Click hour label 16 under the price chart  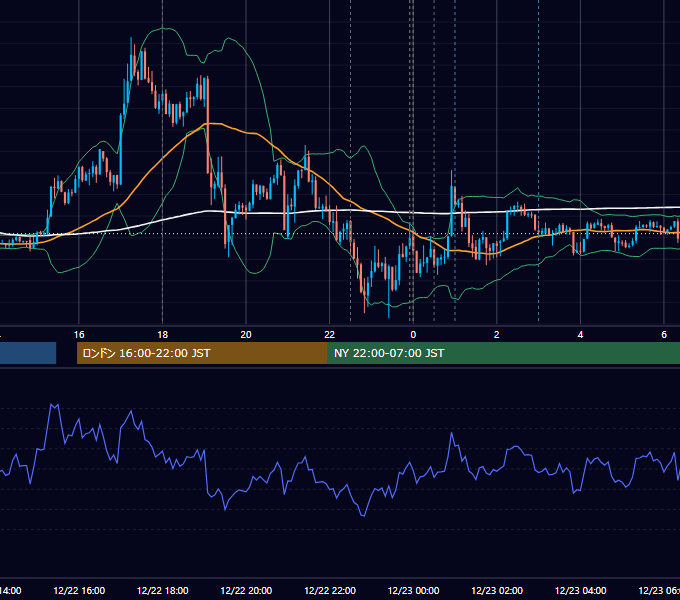(x=79, y=334)
